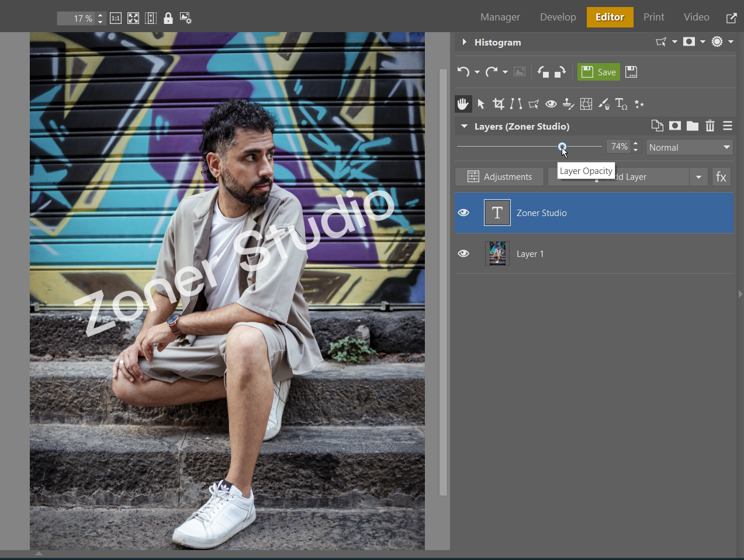Select the Crop tool
This screenshot has height=560, width=744.
click(x=499, y=104)
